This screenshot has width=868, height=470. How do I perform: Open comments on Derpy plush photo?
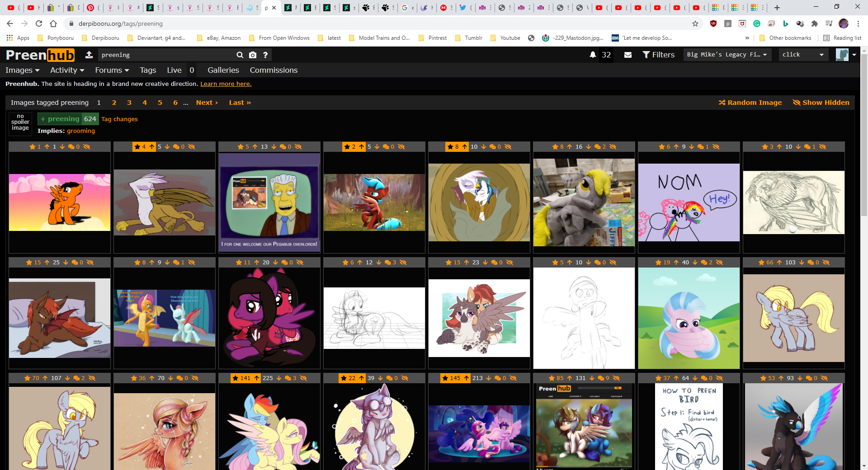coord(600,147)
